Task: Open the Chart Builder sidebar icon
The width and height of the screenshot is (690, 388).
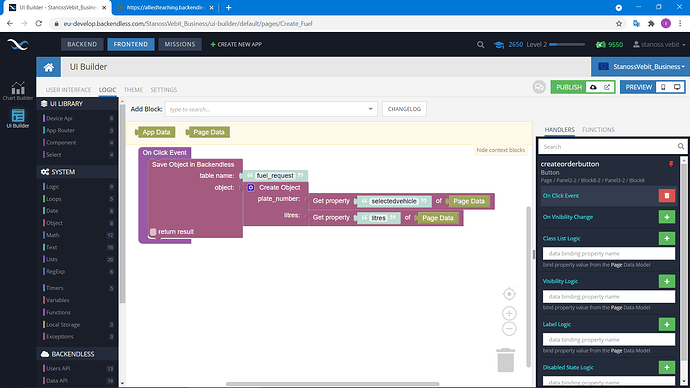Action: coord(18,91)
